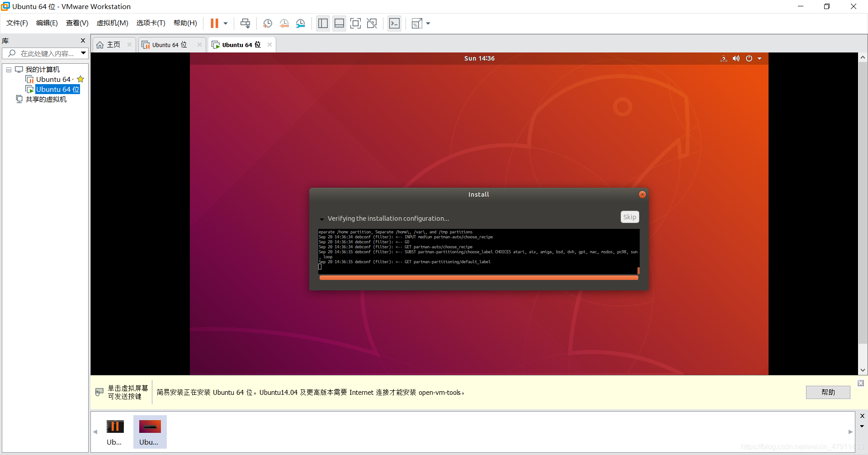Open thumbnail bar options dropdown
This screenshot has height=455, width=868.
click(x=862, y=426)
